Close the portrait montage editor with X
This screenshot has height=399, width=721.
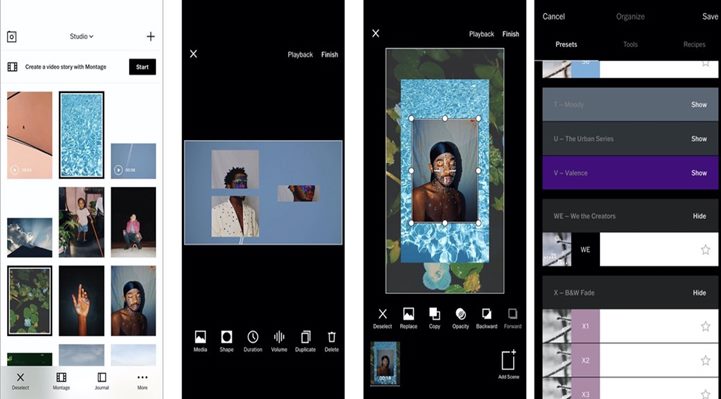pos(376,34)
